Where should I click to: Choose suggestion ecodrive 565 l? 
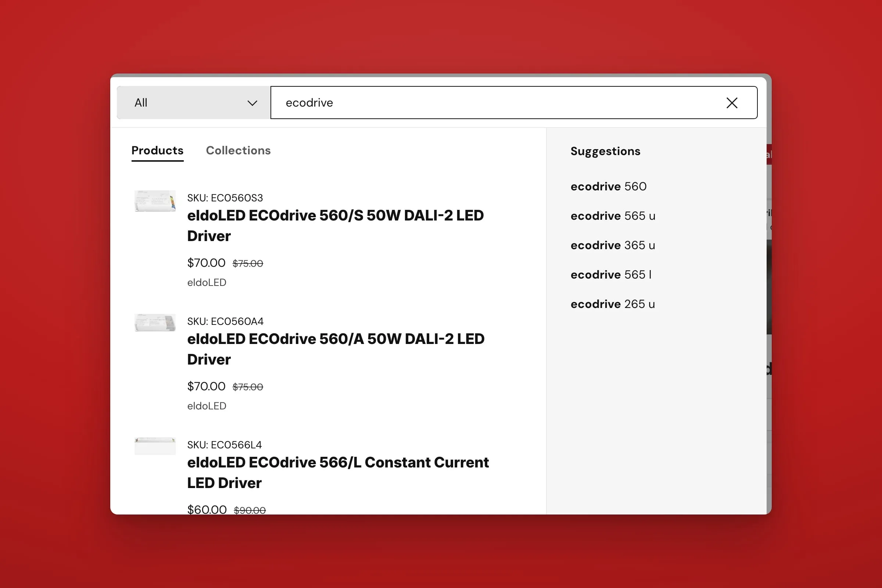click(x=611, y=275)
